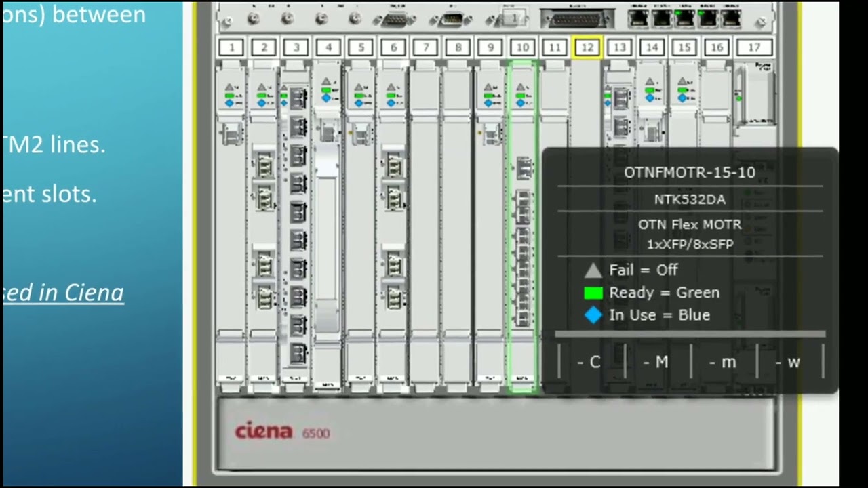Select slot number 9 label
The image size is (868, 488).
pos(490,47)
